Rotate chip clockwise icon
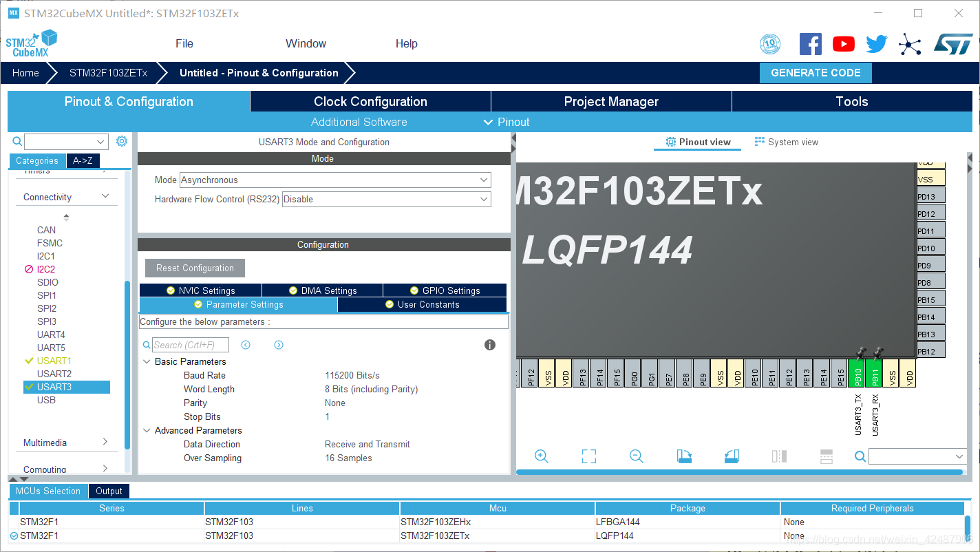 pyautogui.click(x=684, y=456)
